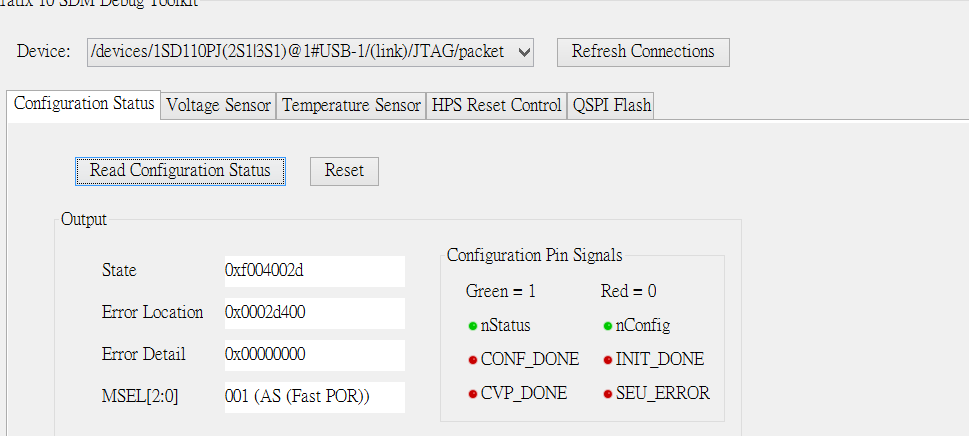
Task: Switch to the Temperature Sensor tab
Action: tap(351, 106)
